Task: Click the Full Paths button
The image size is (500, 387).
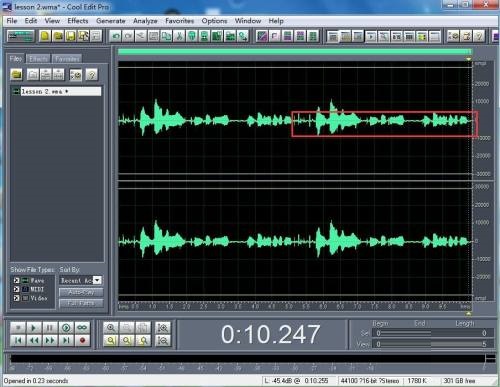Action: (81, 303)
